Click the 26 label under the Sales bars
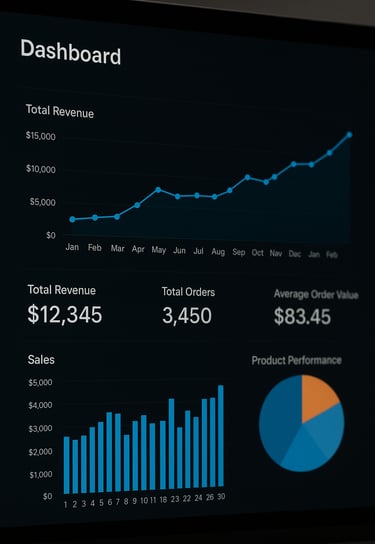Screen dimensions: 375x544 coord(210,498)
